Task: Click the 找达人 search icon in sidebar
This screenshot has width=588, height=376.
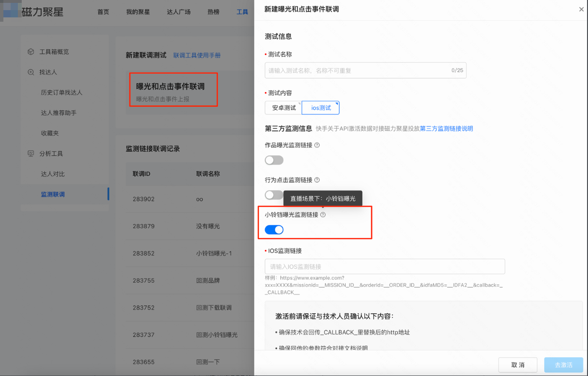Action: coord(31,72)
